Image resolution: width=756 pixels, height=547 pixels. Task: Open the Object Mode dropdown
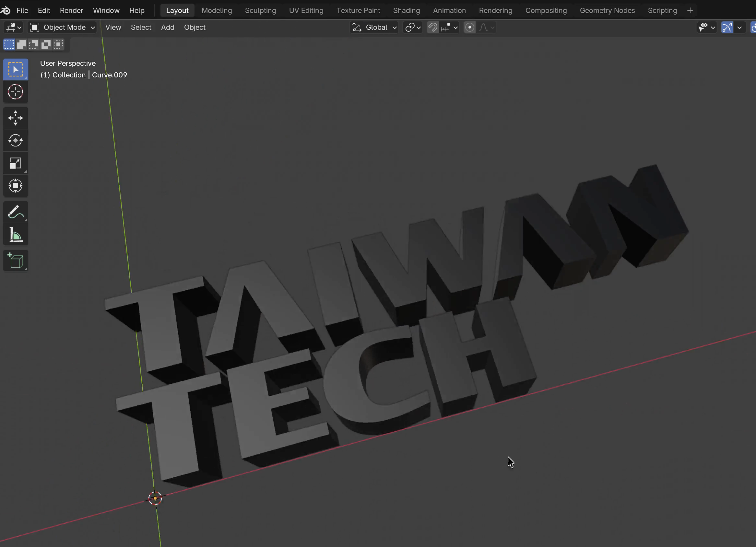tap(62, 27)
